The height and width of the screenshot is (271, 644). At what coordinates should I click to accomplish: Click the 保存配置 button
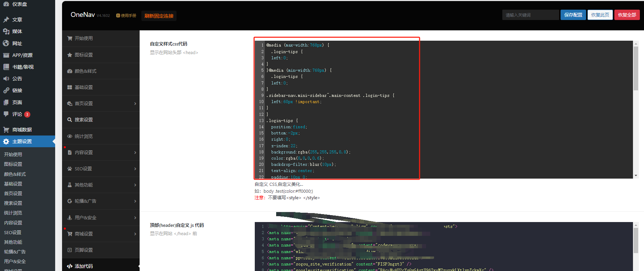coord(573,15)
